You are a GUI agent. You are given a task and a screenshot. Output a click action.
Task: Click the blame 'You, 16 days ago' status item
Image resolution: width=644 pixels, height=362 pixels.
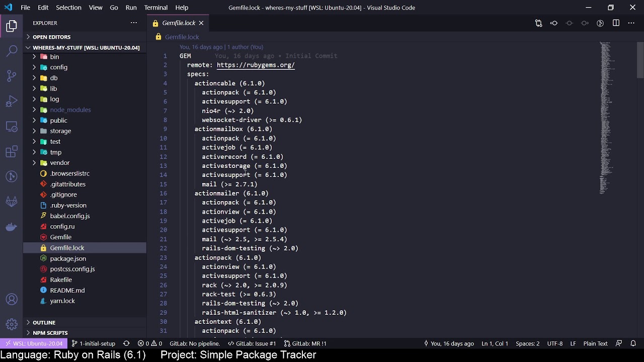tap(449, 343)
